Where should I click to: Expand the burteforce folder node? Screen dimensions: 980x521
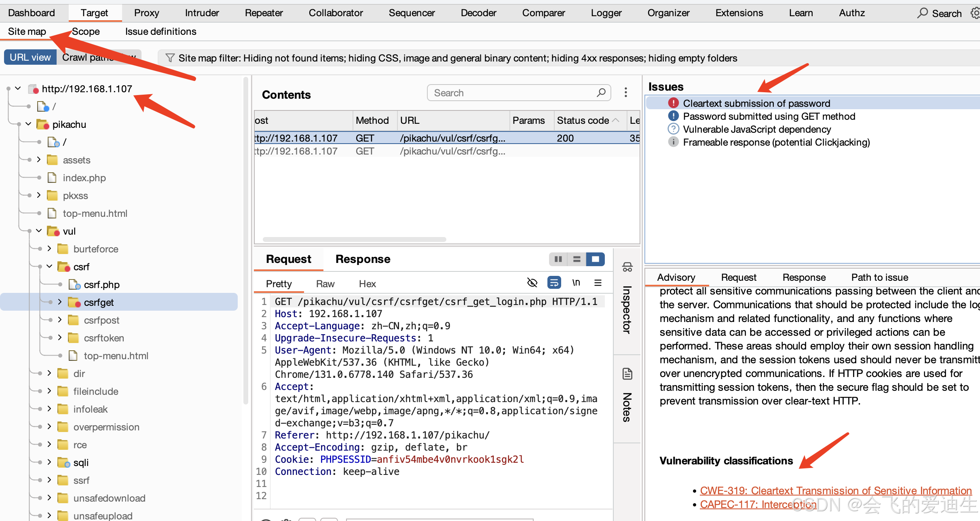pos(49,249)
